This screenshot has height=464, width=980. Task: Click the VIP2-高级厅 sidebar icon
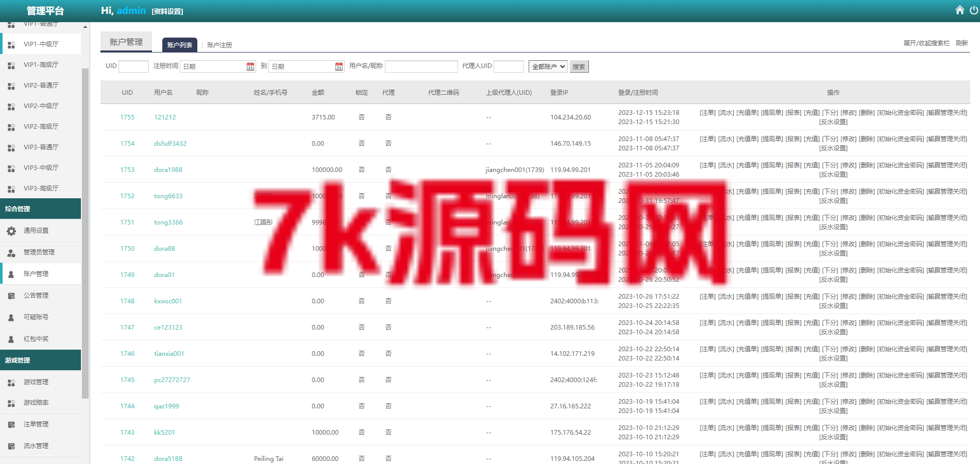(x=11, y=127)
